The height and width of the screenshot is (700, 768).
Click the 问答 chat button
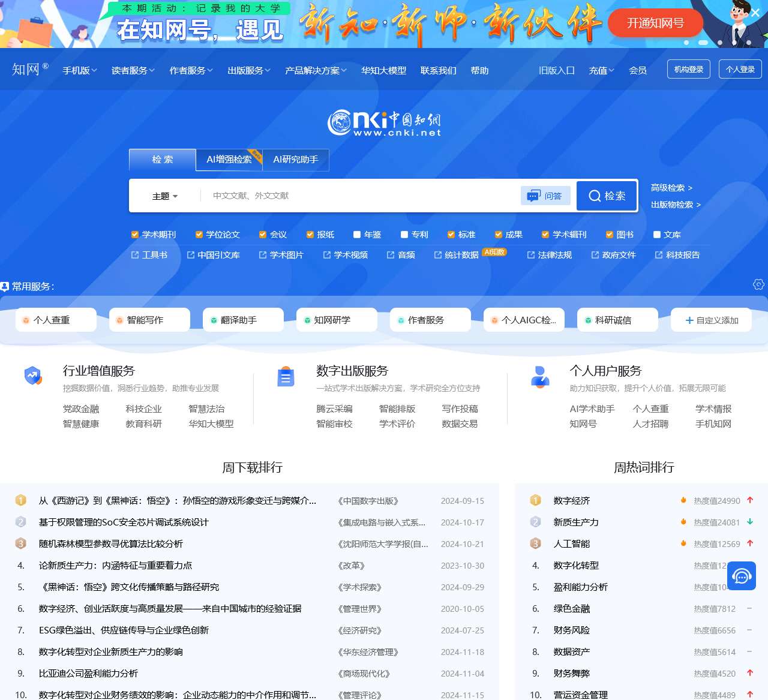[545, 196]
